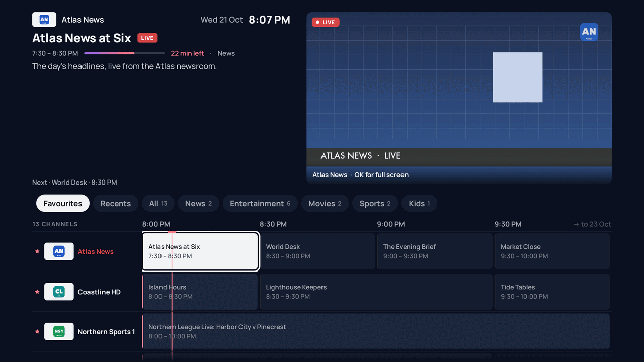Jump ahead via 'to 23 Oct' link
The height and width of the screenshot is (362, 644).
[x=592, y=224]
